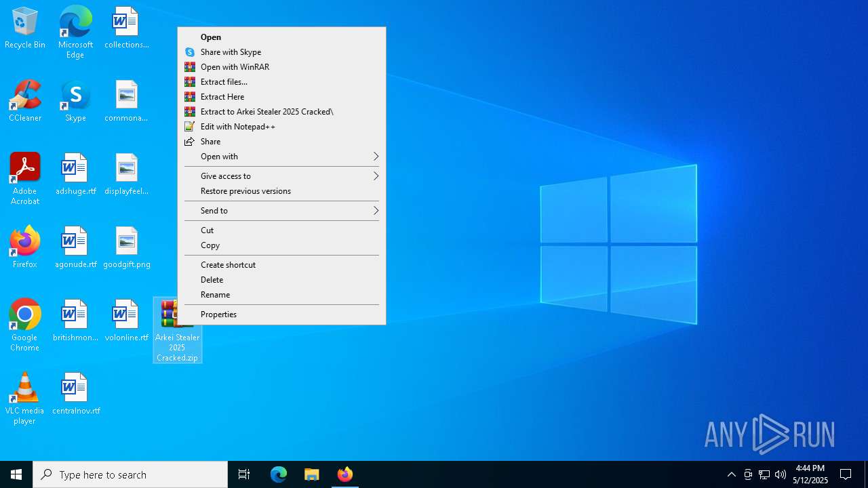The width and height of the screenshot is (868, 488).
Task: Choose Open in the context menu
Action: pyautogui.click(x=281, y=37)
